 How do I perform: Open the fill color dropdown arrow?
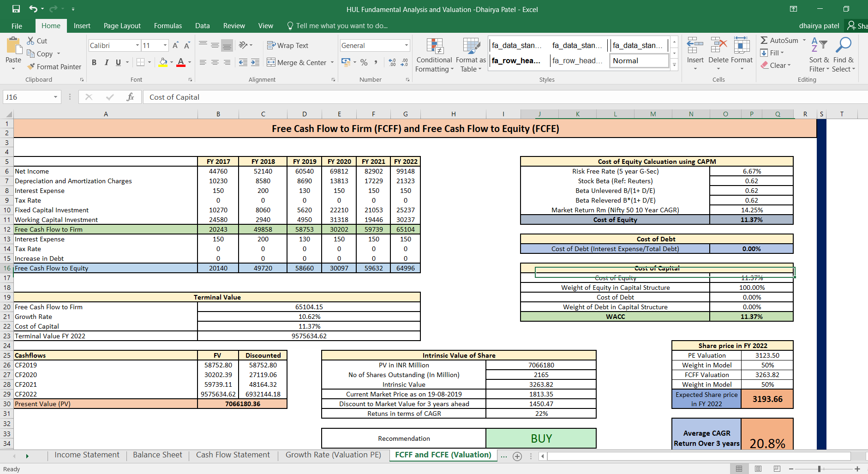click(x=172, y=62)
